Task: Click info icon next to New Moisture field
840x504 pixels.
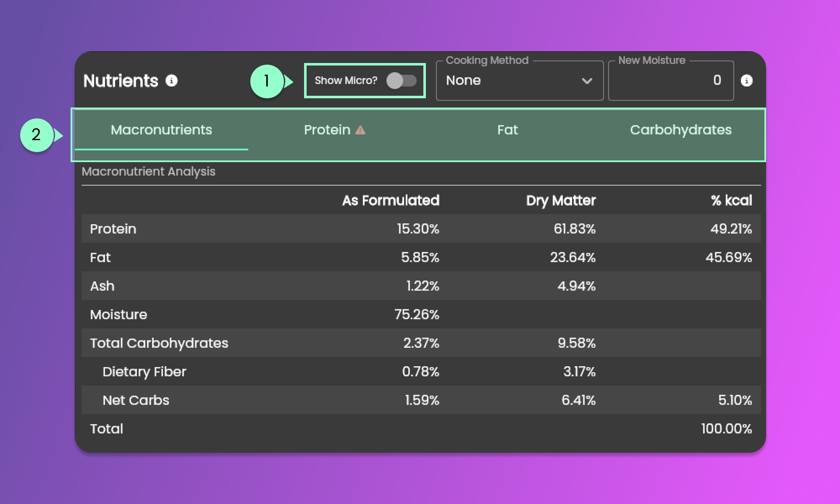Action: (x=746, y=80)
